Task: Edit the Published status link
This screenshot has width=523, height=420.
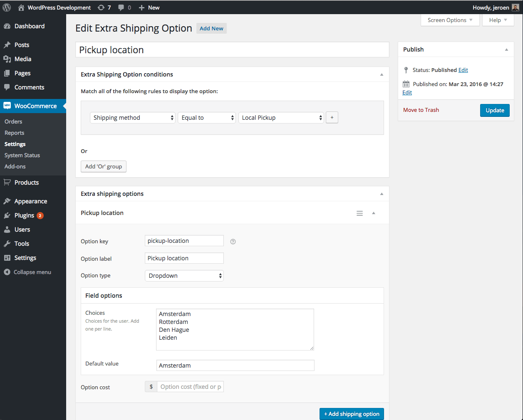Action: 463,70
